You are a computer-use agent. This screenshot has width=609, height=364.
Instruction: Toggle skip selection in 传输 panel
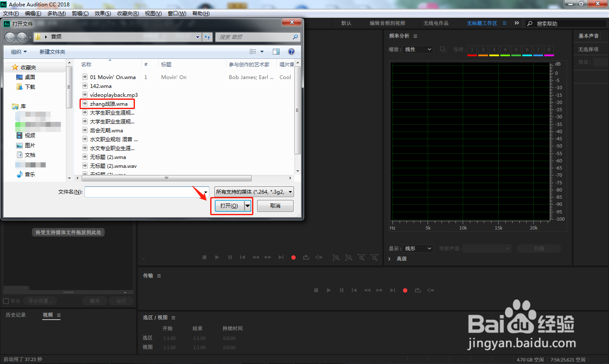(x=431, y=290)
